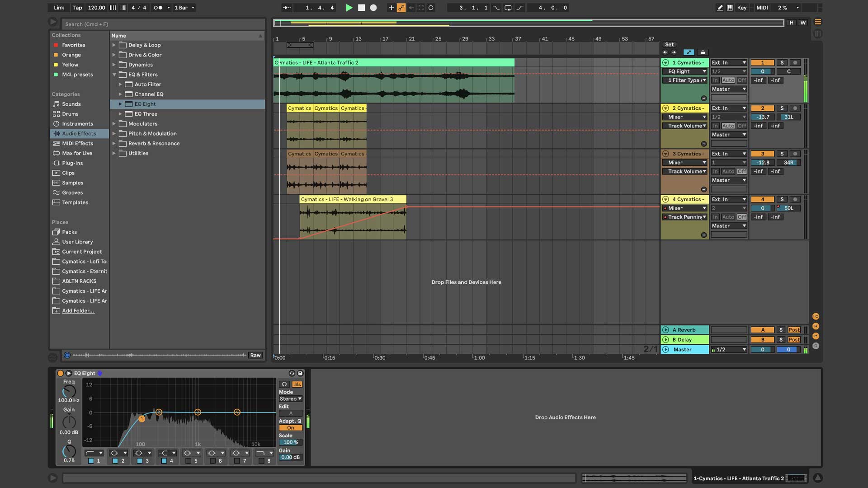This screenshot has height=488, width=868.
Task: Go to previous locator arrow
Action: pos(665,52)
